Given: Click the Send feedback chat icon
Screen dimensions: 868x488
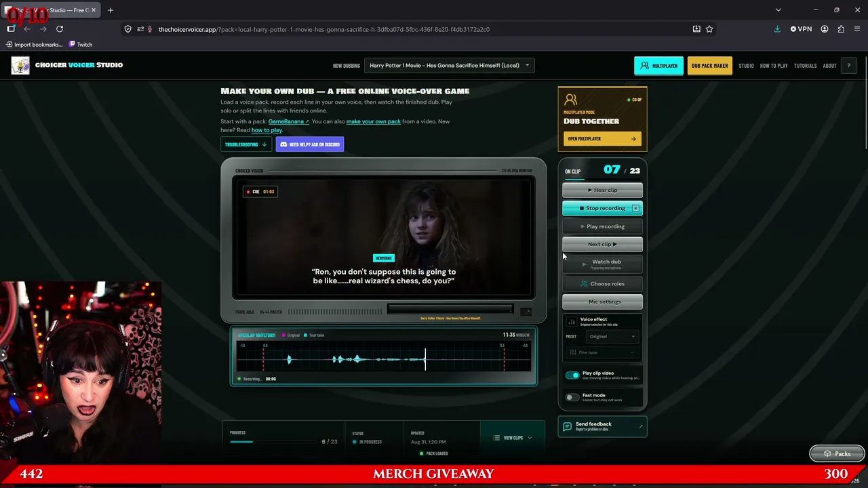Looking at the screenshot, I should [568, 426].
